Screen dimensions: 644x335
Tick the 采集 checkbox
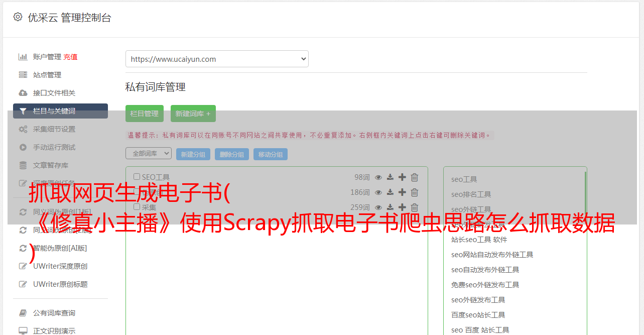pos(137,207)
